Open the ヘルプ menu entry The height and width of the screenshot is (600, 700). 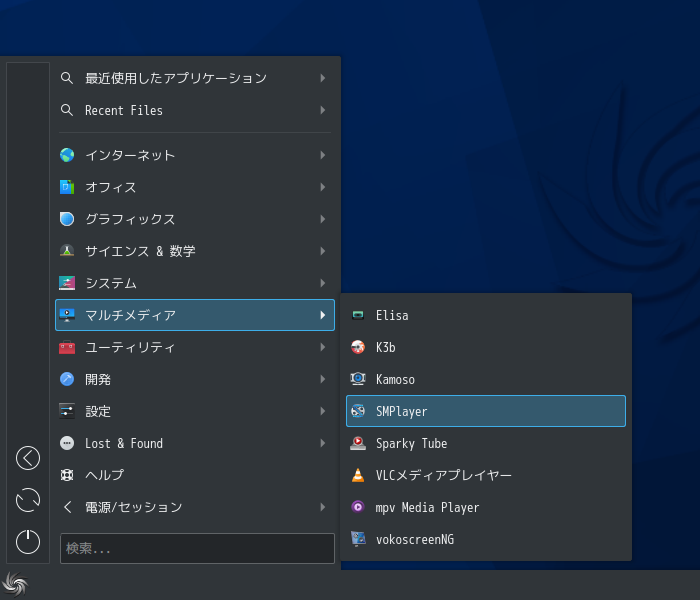tap(195, 475)
